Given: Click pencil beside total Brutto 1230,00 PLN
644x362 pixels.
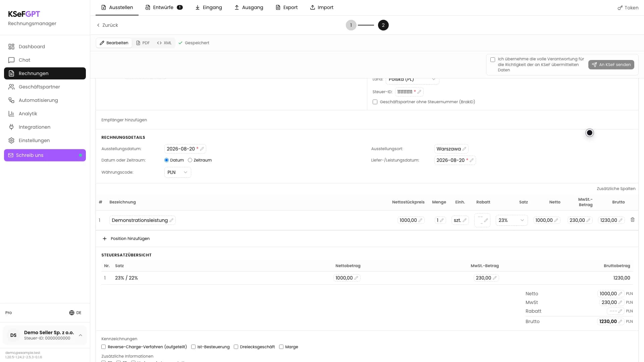Looking at the screenshot, I should click(620, 321).
